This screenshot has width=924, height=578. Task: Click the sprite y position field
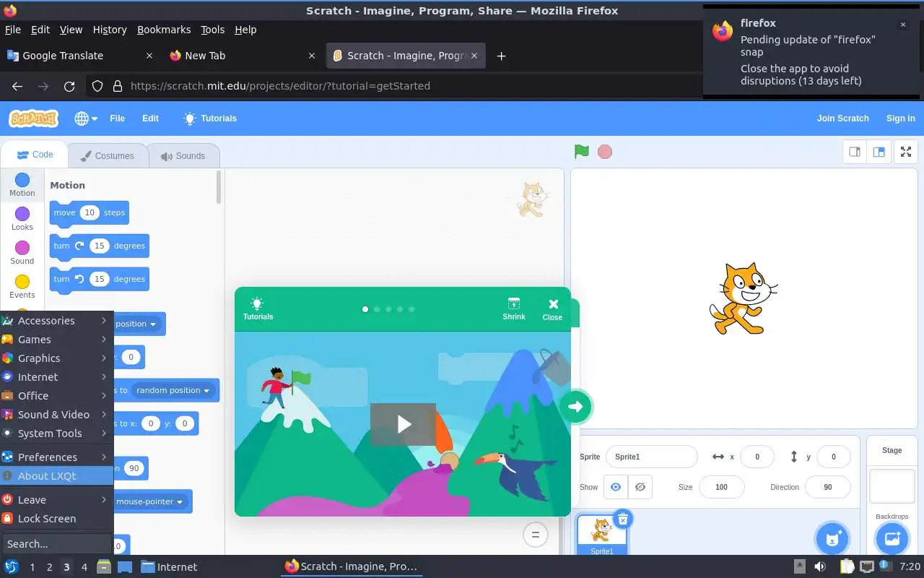tap(833, 457)
